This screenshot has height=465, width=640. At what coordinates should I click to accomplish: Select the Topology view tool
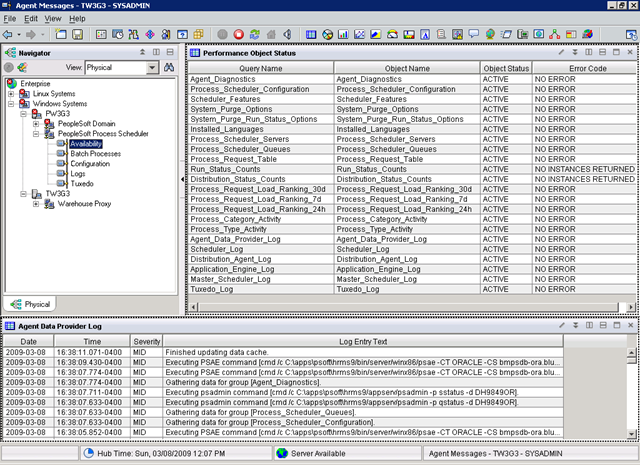554,35
